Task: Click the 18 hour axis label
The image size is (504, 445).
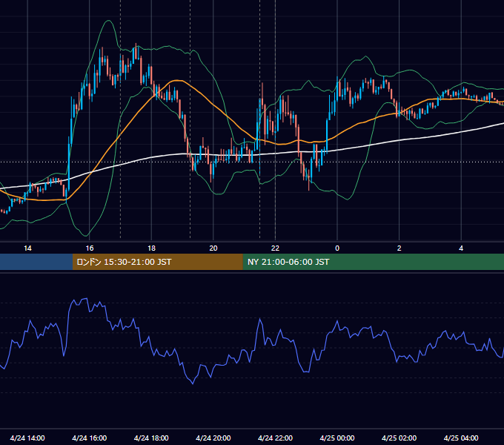Action: [x=151, y=248]
